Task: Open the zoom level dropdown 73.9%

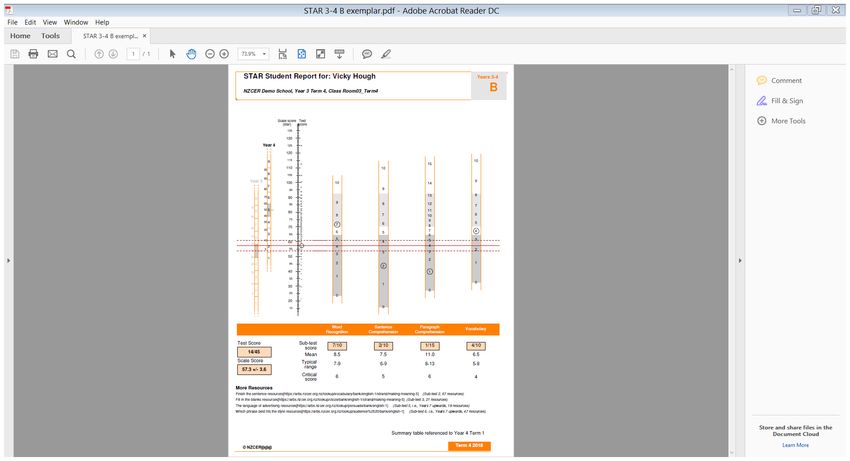Action: [253, 54]
